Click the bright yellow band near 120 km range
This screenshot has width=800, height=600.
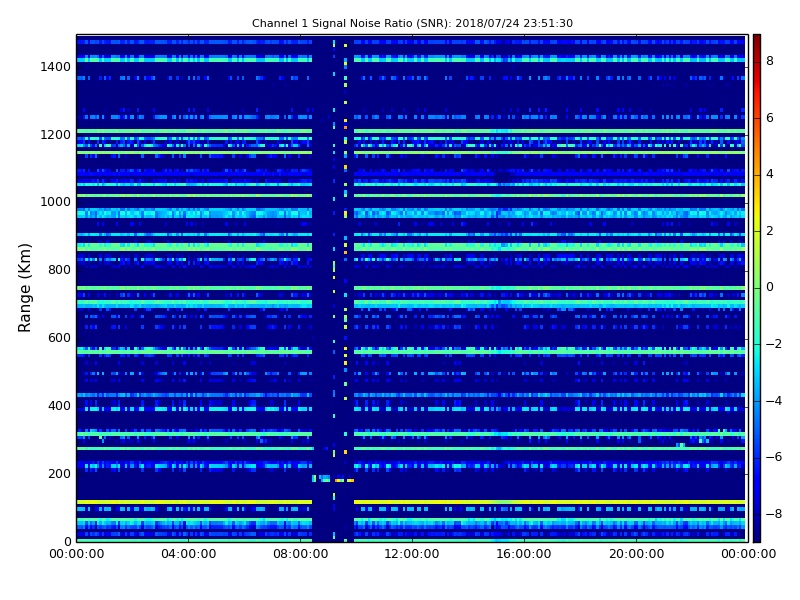[x=411, y=502]
